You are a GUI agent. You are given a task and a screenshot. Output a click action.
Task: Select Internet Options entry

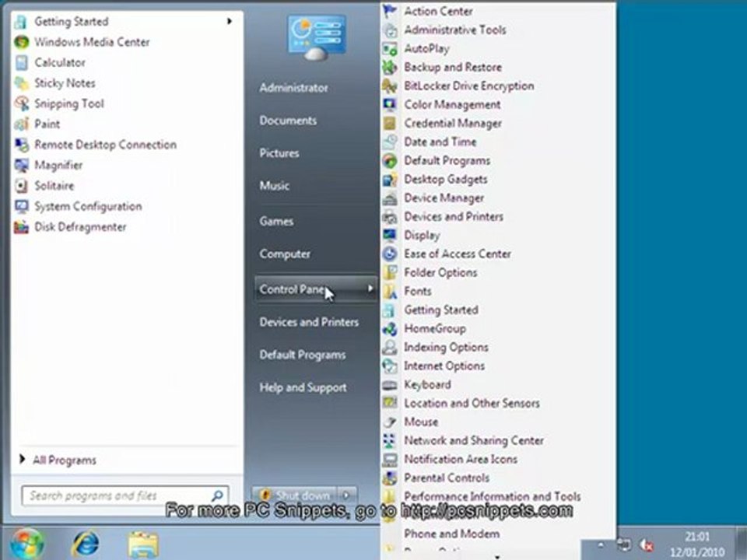[444, 366]
